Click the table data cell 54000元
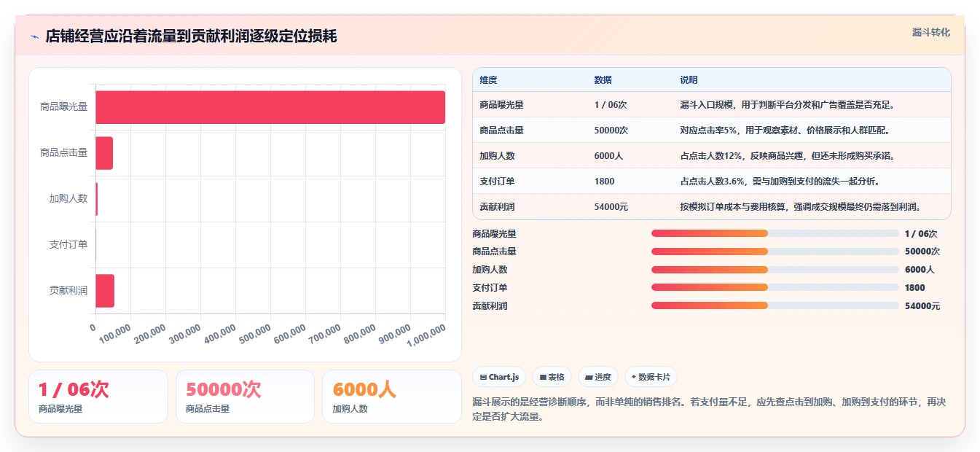The height and width of the screenshot is (452, 980). click(630, 206)
